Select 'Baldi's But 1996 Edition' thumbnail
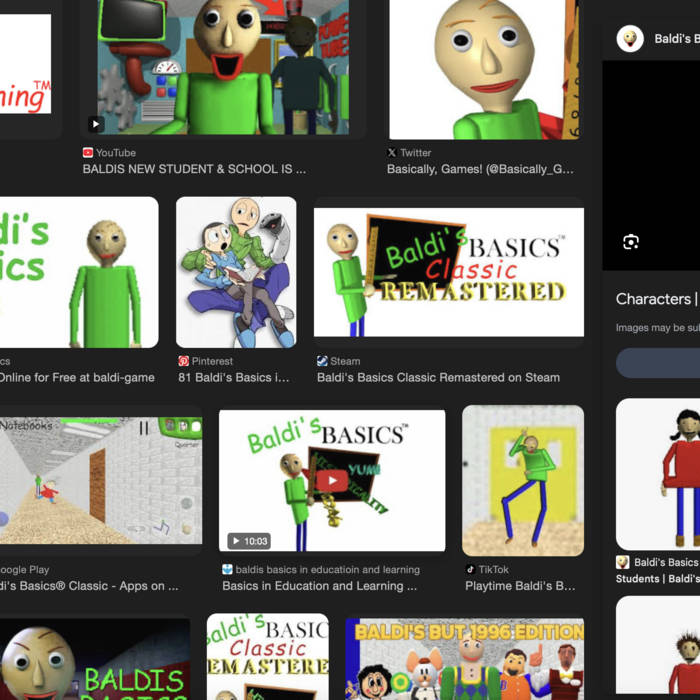Viewport: 700px width, 700px height. [x=464, y=658]
